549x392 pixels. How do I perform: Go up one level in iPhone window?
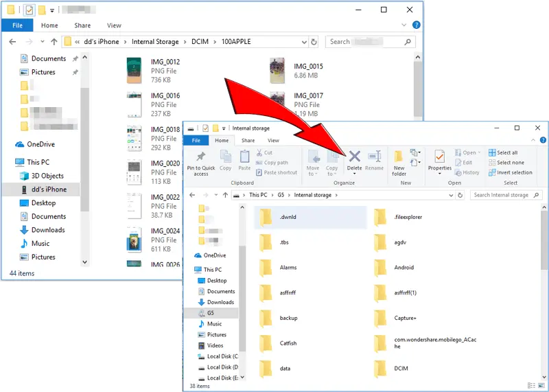54,42
